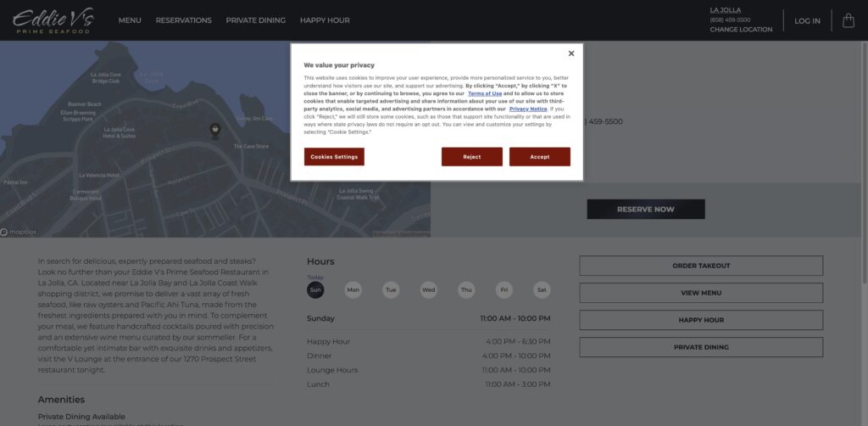Select Fri in the hours day selector
The image size is (868, 426).
[504, 289]
